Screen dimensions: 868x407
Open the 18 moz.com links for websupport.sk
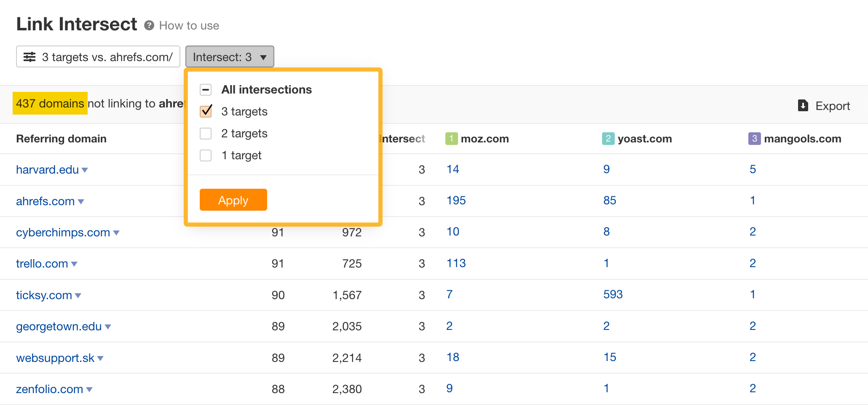(x=453, y=357)
